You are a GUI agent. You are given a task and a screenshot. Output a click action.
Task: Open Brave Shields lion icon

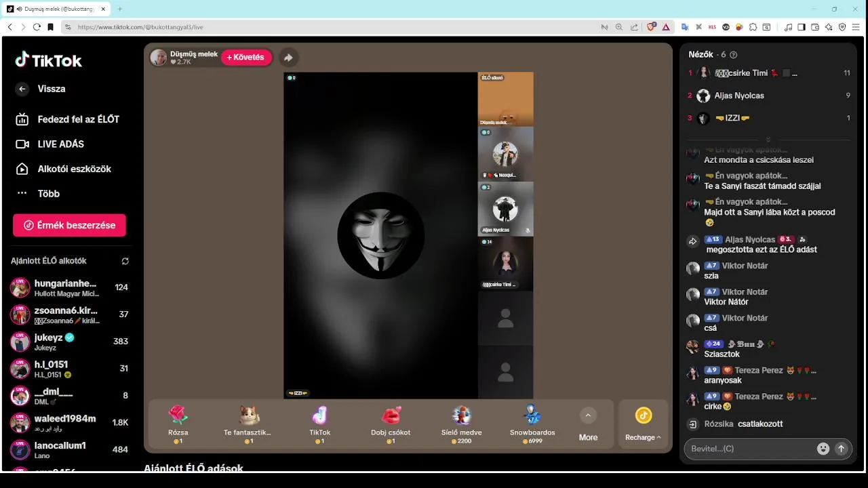(x=651, y=27)
